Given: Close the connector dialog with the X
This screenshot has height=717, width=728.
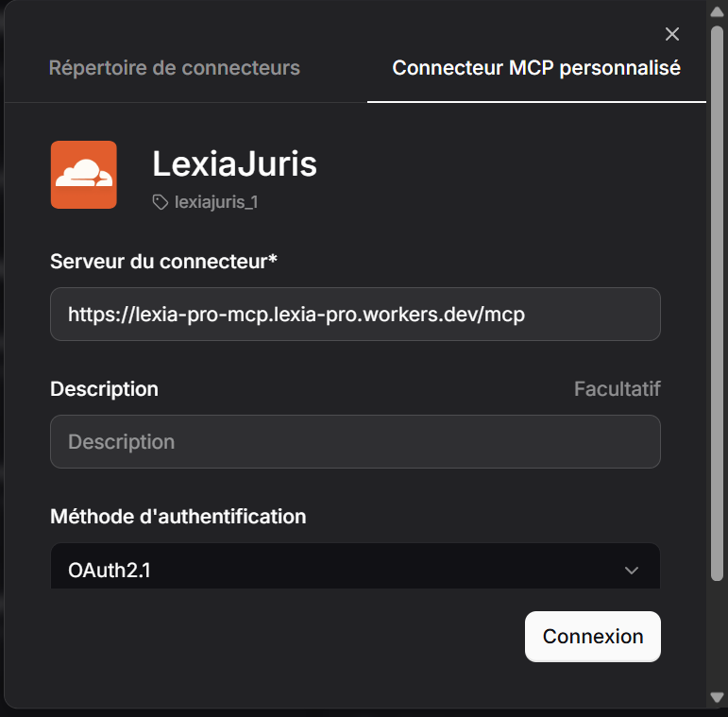Looking at the screenshot, I should 672,34.
